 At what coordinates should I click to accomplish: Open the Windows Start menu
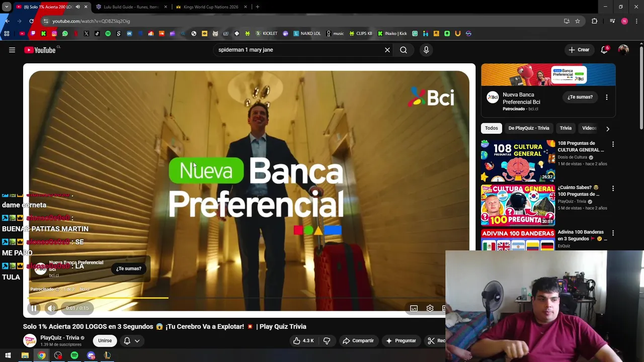coord(8,355)
